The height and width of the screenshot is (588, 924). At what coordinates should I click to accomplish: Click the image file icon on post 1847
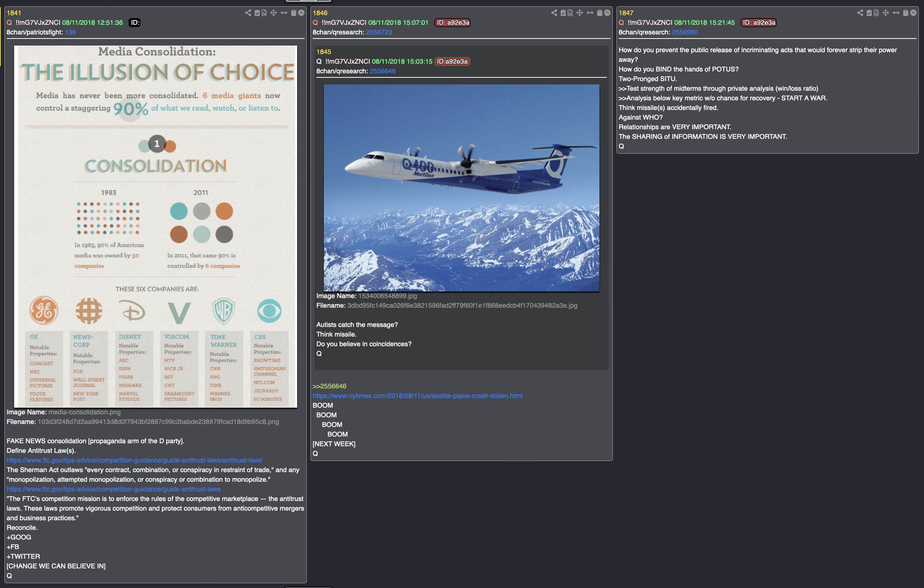click(877, 13)
